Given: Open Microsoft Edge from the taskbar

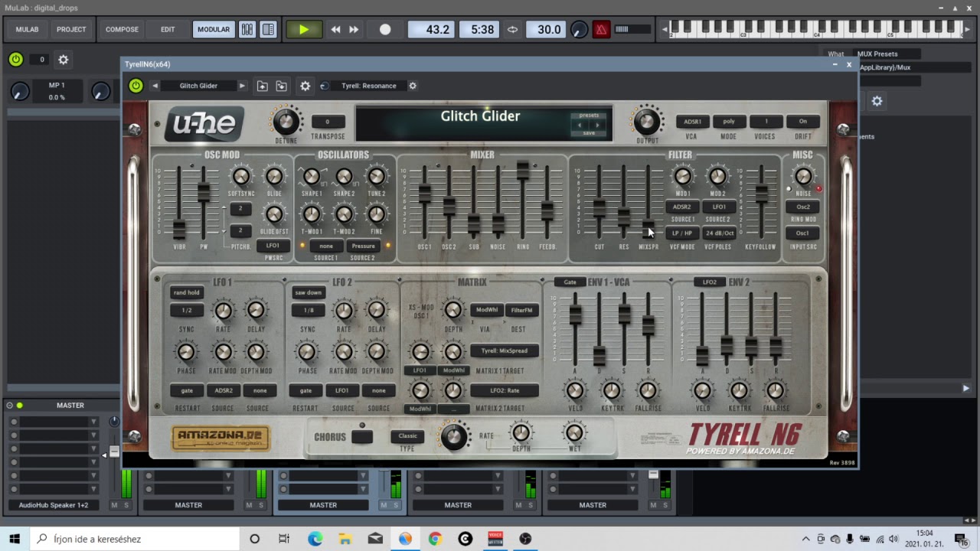Looking at the screenshot, I should (315, 539).
